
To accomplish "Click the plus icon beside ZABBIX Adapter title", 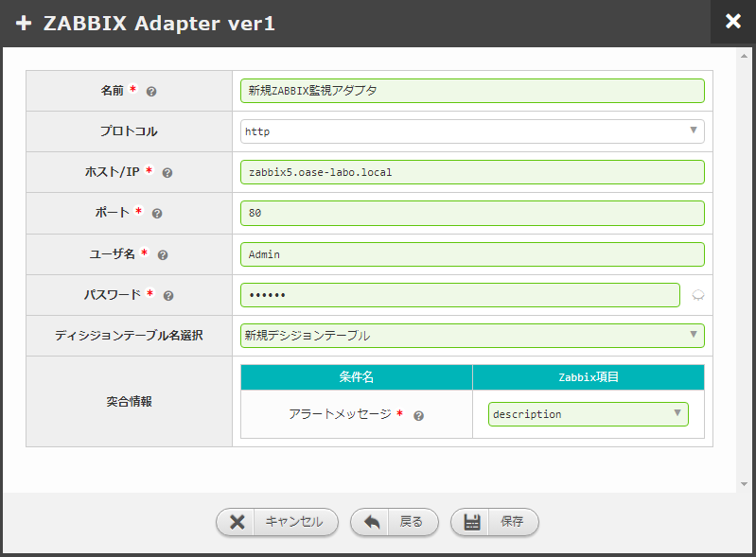I will click(x=24, y=23).
